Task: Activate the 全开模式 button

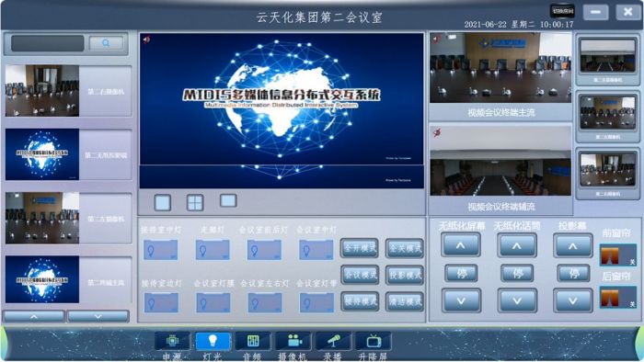Action: 360,248
